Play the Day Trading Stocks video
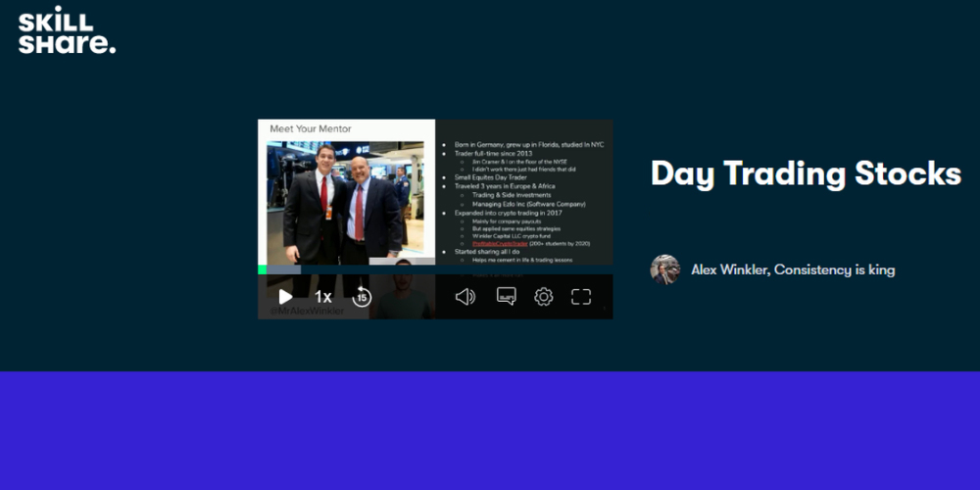 [x=285, y=297]
